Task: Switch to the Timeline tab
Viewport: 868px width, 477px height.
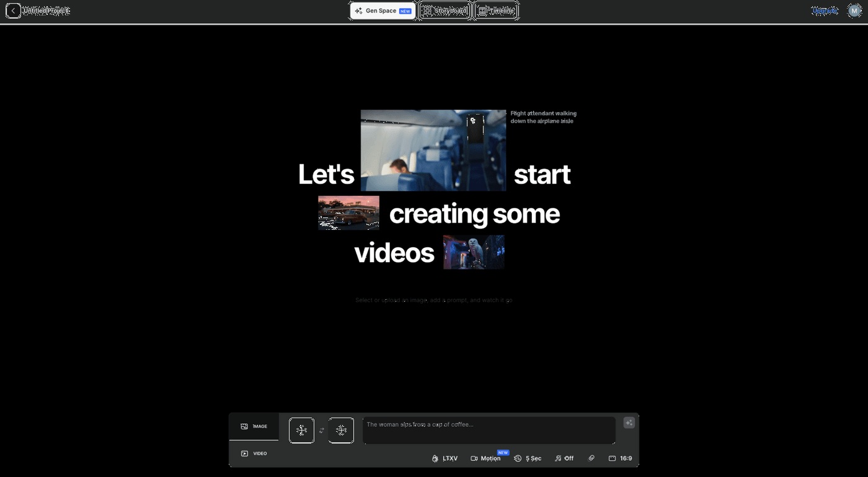Action: pyautogui.click(x=495, y=11)
